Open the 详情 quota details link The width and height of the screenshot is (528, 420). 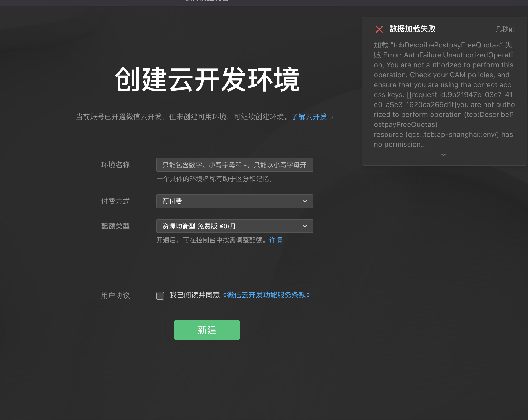276,240
